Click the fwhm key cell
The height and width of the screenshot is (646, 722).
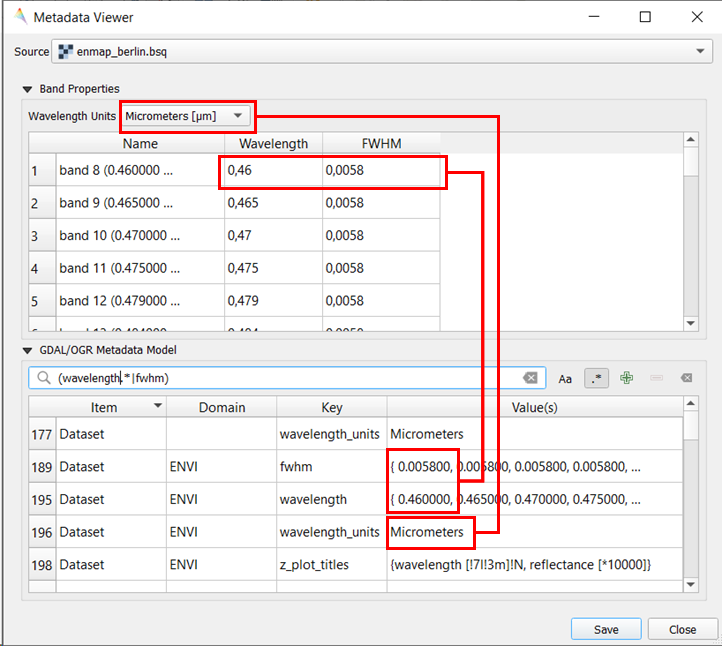tap(332, 467)
